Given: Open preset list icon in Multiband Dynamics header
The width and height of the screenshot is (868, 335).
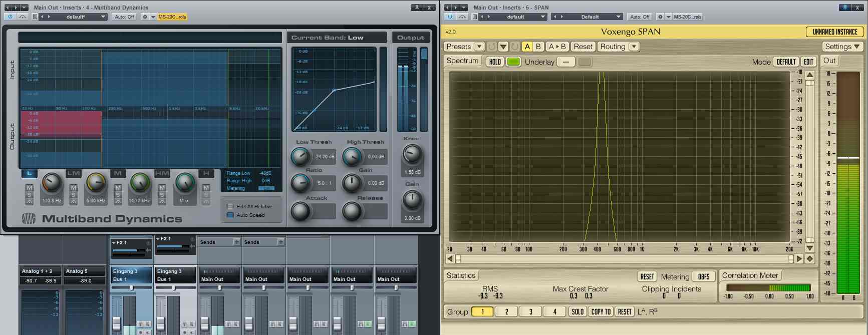Looking at the screenshot, I should click(35, 17).
